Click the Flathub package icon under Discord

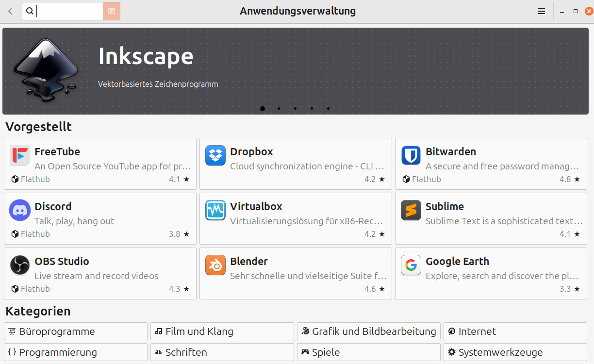pos(15,234)
